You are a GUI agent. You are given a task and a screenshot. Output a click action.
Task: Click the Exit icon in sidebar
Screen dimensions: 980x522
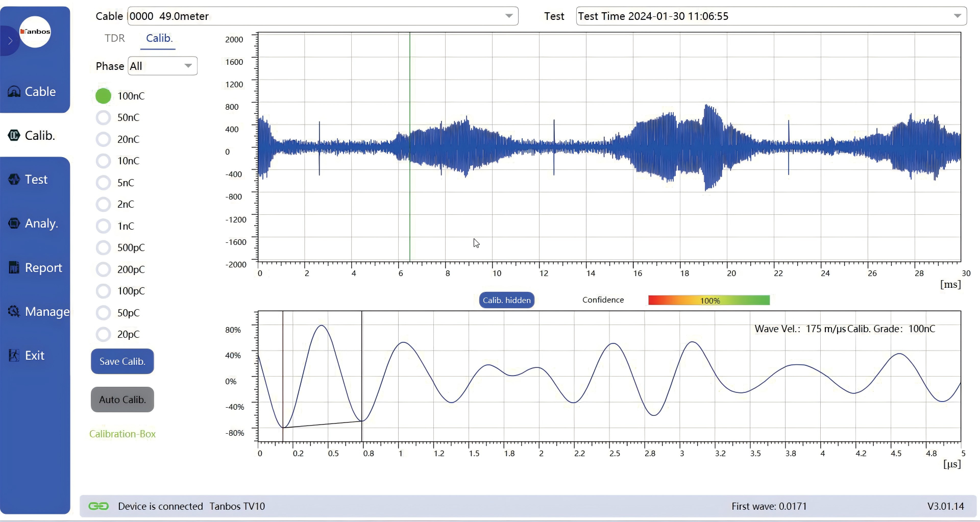(x=14, y=355)
